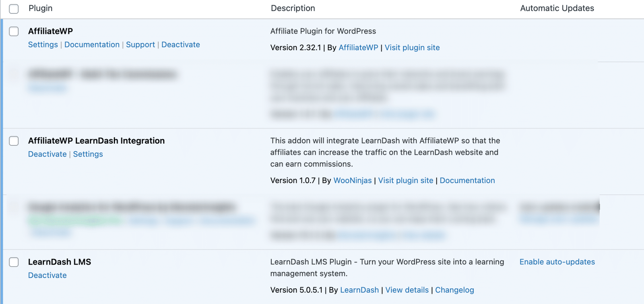This screenshot has width=644, height=304.
Task: Open AffiliateWP Support link
Action: point(140,45)
